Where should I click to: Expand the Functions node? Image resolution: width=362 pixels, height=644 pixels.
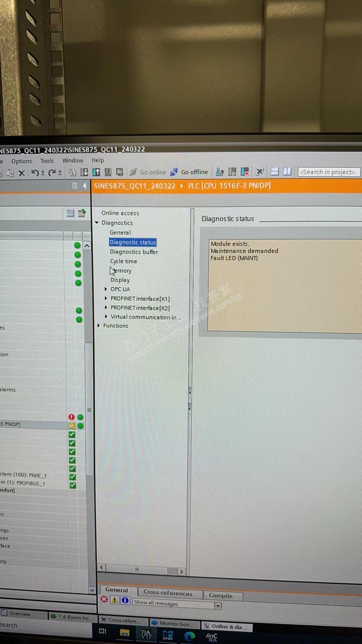(99, 325)
